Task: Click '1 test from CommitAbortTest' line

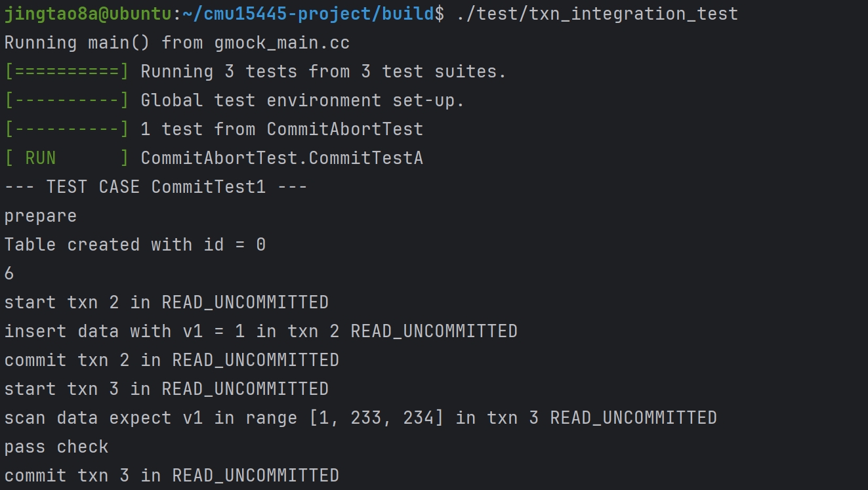Action: [281, 129]
